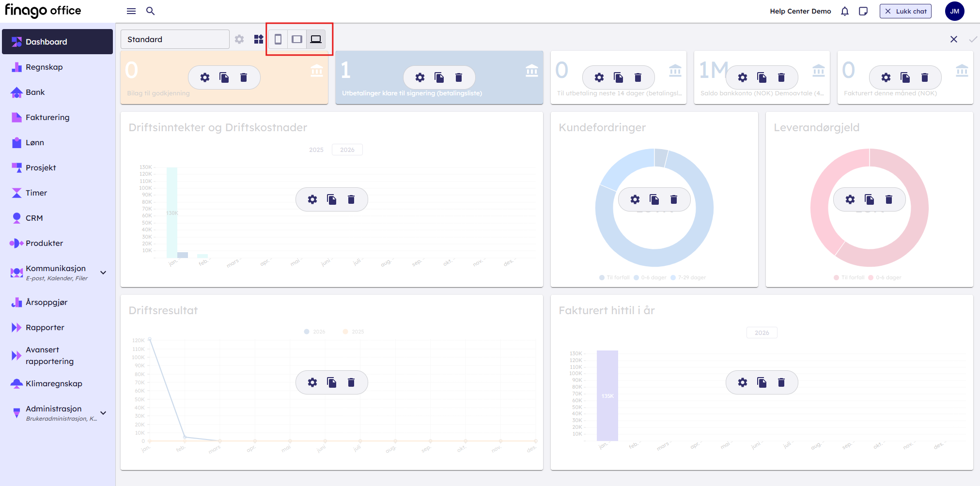
Task: Open the add widgets icon
Action: click(x=259, y=39)
